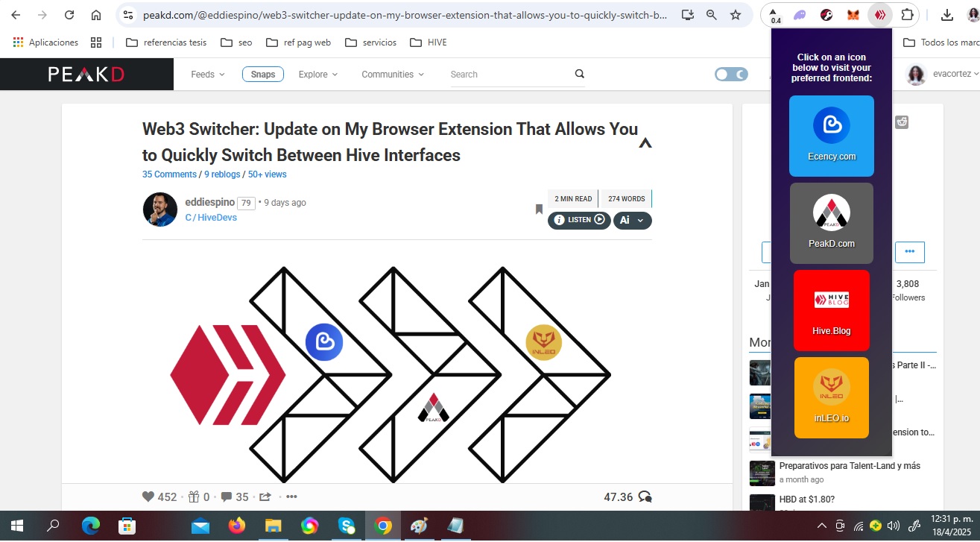Expand the Explore dropdown menu

(318, 75)
